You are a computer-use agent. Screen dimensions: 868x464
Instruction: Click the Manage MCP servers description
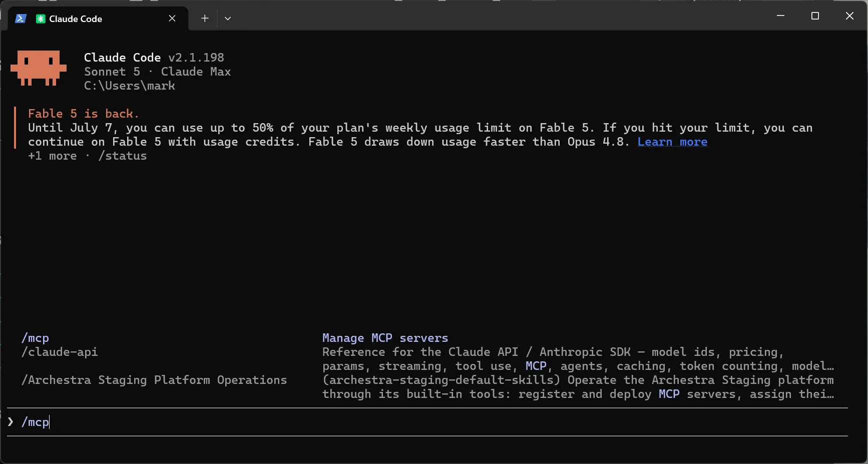(385, 338)
